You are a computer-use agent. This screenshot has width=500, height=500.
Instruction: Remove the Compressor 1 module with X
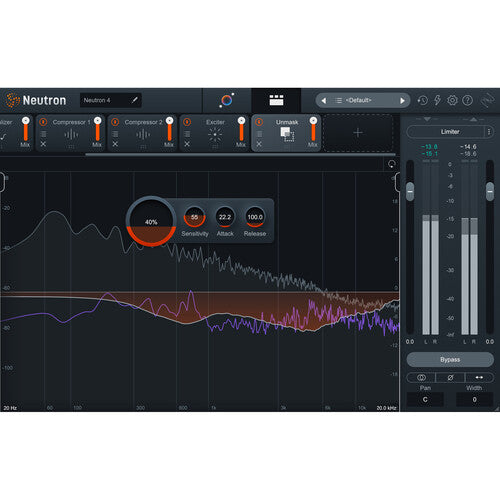click(43, 144)
